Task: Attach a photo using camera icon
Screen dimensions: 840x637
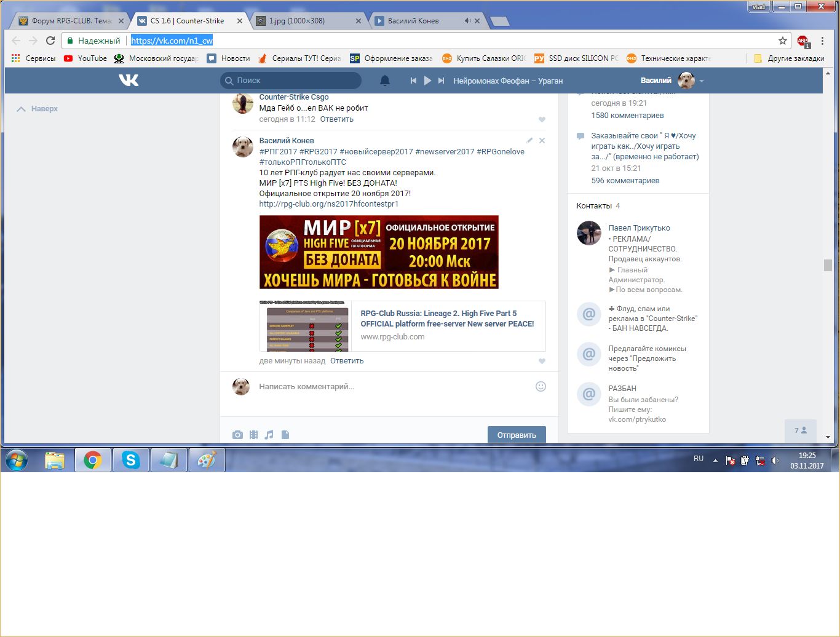Action: pyautogui.click(x=237, y=435)
